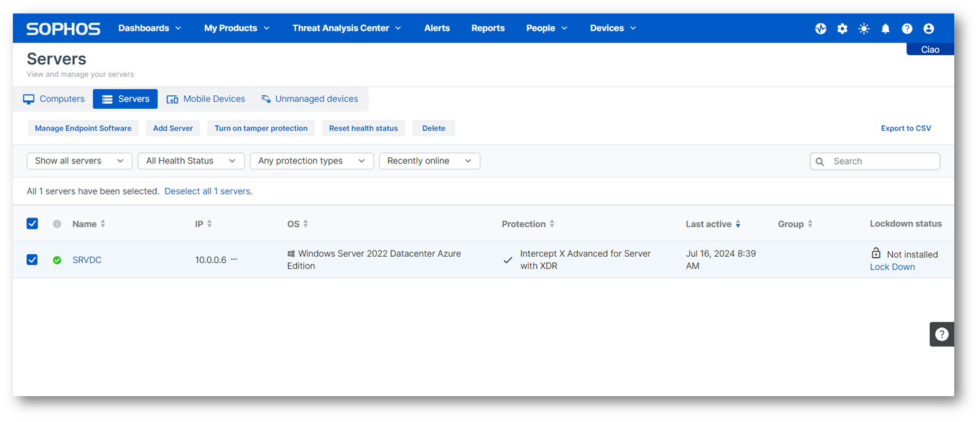Image resolution: width=980 pixels, height=422 pixels.
Task: Sort by Last active column arrows
Action: [738, 224]
